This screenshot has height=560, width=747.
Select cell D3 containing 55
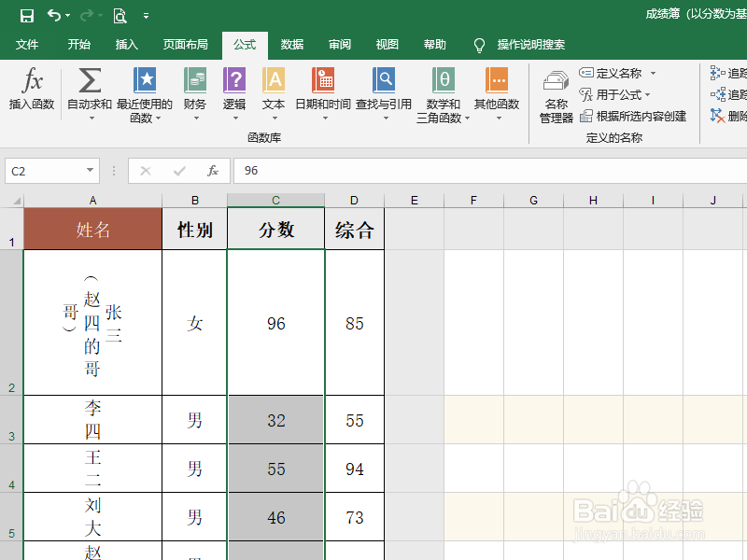point(354,419)
